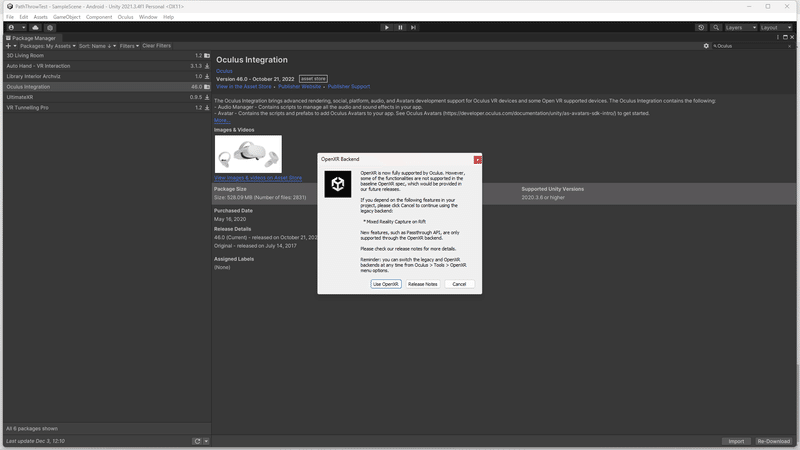The image size is (800, 450).
Task: Open Packages: My Assets dropdown
Action: tap(47, 46)
